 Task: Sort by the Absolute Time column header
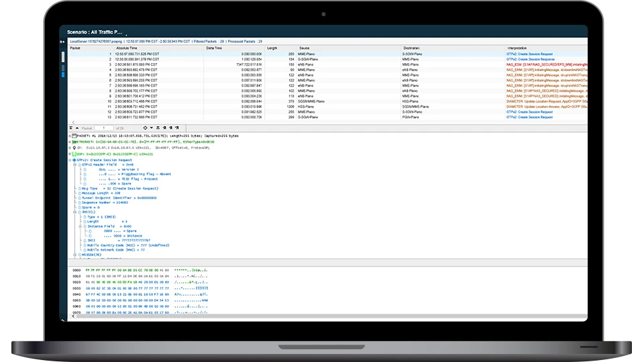pyautogui.click(x=127, y=48)
